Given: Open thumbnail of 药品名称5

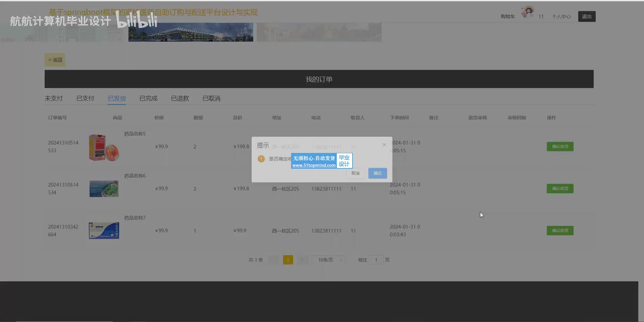Looking at the screenshot, I should tap(104, 148).
